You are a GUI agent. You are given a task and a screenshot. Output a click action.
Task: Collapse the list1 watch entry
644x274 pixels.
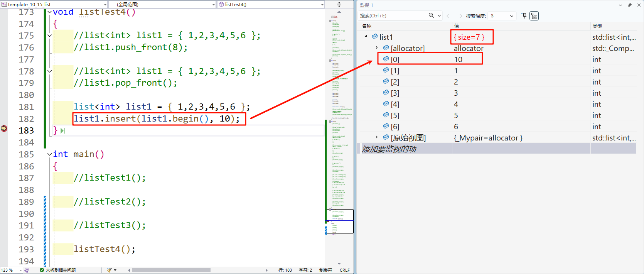[366, 37]
